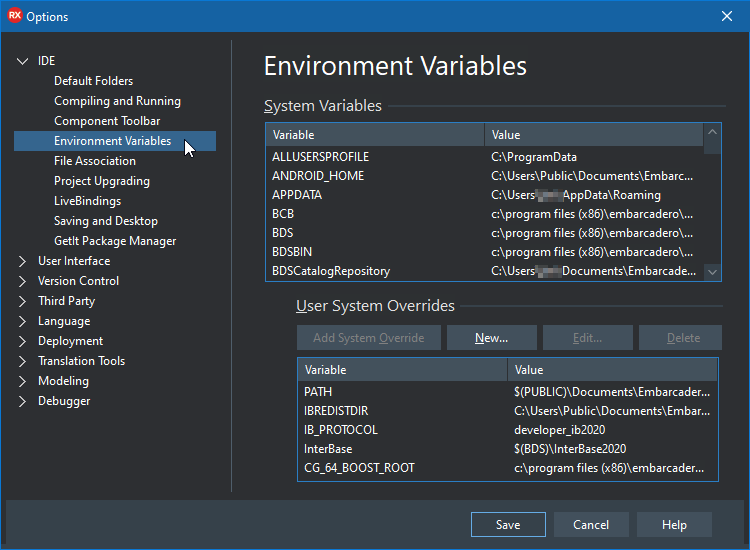Image resolution: width=750 pixels, height=550 pixels.
Task: Expand the Debugger node
Action: coord(22,401)
